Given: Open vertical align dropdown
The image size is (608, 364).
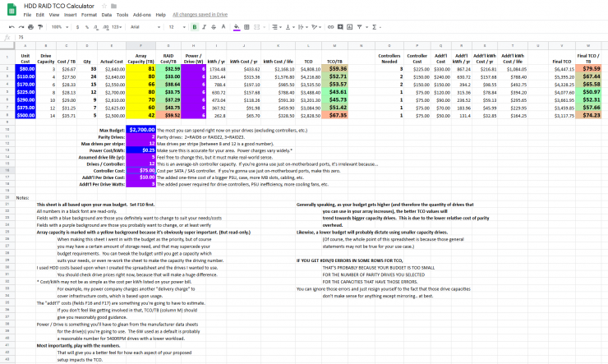Looking at the screenshot, I should 290,27.
